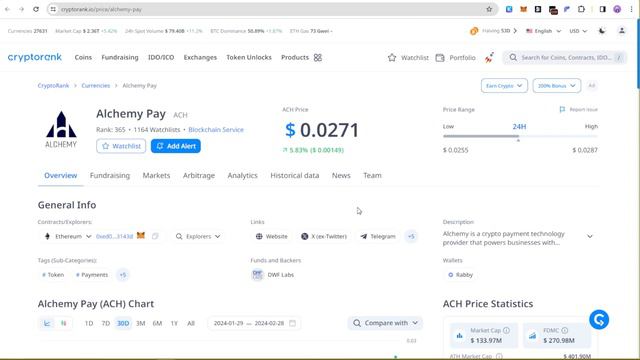Open user account icon in header
This screenshot has width=640, height=360.
(x=622, y=31)
